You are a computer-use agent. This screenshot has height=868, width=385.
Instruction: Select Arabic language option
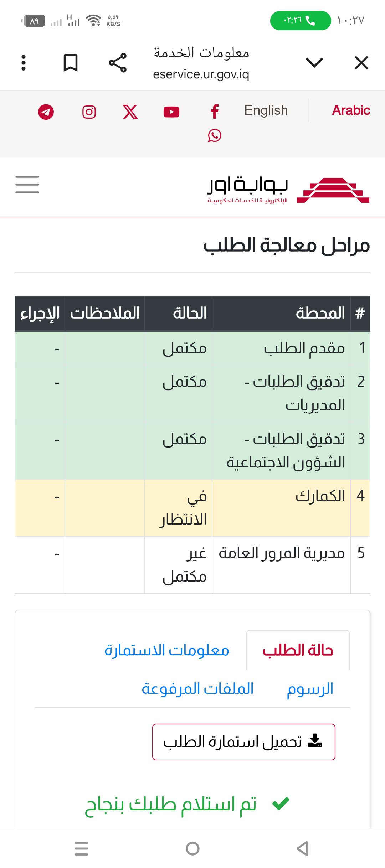(x=351, y=110)
